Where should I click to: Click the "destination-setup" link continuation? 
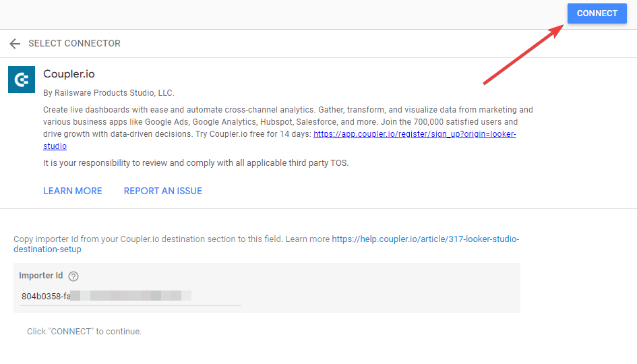pyautogui.click(x=48, y=249)
